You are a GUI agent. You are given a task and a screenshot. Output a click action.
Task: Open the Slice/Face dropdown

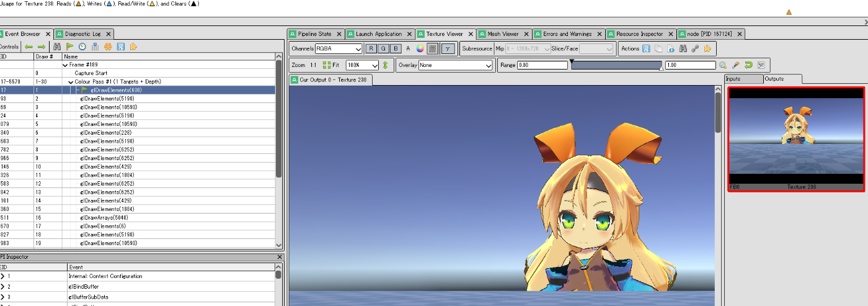(x=596, y=48)
